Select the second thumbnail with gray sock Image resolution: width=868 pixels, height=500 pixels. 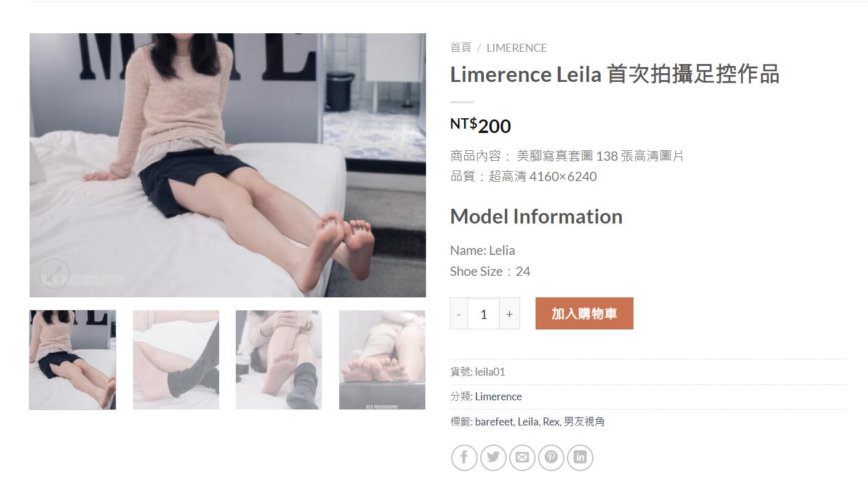(x=176, y=360)
